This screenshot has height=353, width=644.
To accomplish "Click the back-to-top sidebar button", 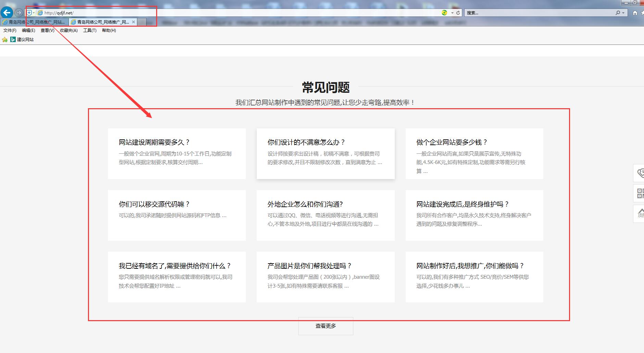I will point(640,214).
